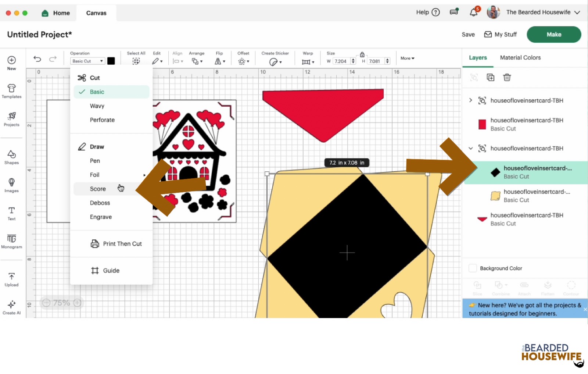
Task: Switch to the Layers tab
Action: (478, 58)
